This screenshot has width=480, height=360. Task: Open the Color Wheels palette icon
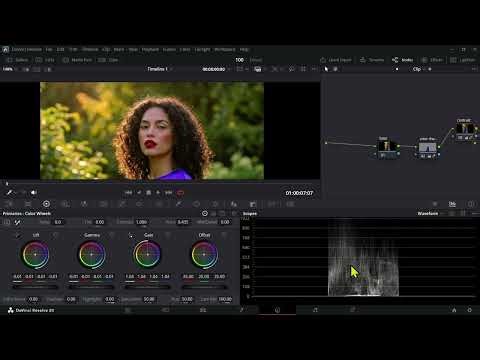(x=46, y=204)
